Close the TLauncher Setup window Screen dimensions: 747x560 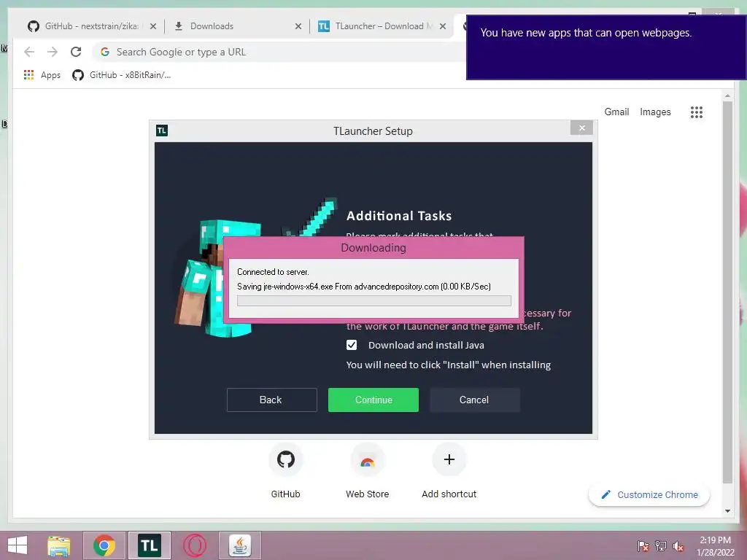(581, 128)
